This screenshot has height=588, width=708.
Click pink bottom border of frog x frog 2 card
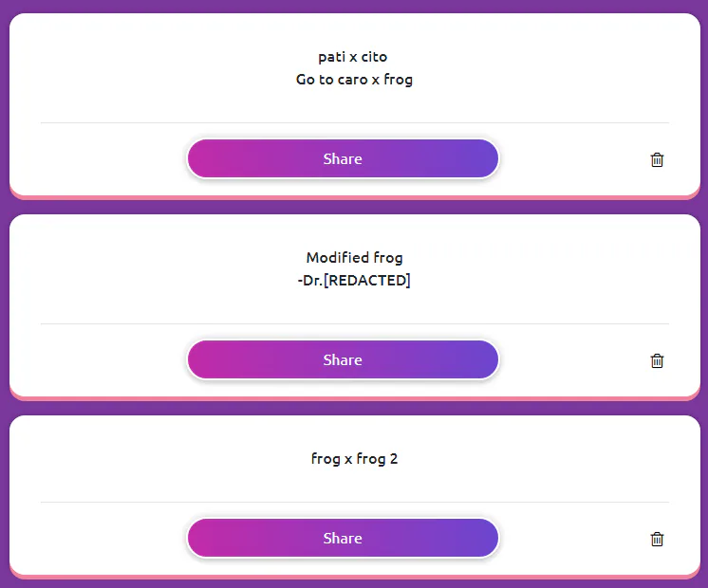coord(354,576)
